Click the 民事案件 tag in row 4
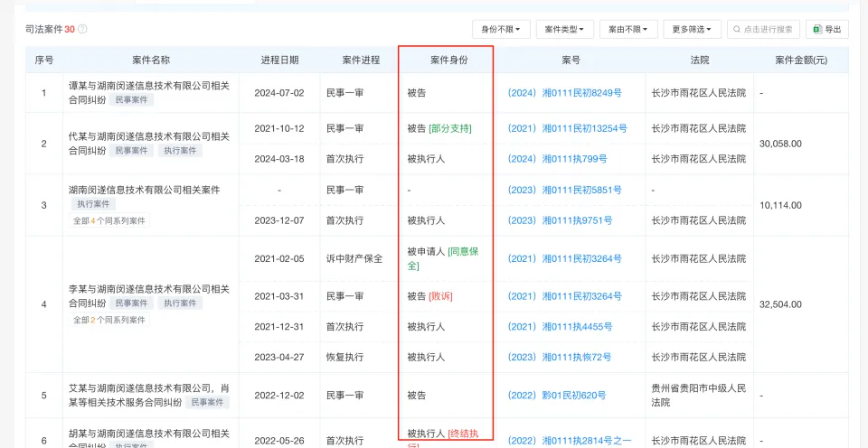Image resolution: width=868 pixels, height=448 pixels. click(131, 303)
